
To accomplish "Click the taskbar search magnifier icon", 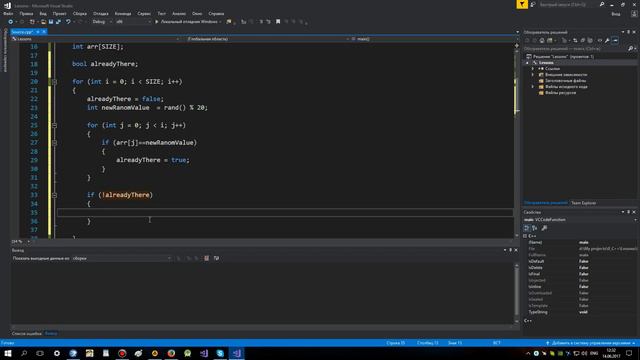I will 24,353.
